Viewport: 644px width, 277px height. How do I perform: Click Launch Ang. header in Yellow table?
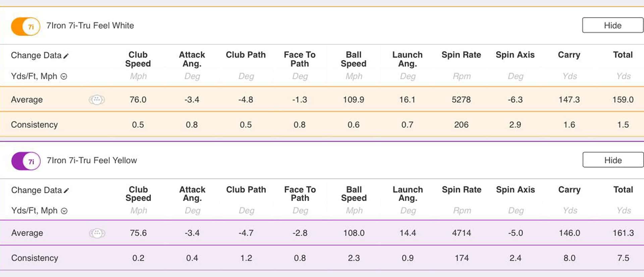point(408,194)
